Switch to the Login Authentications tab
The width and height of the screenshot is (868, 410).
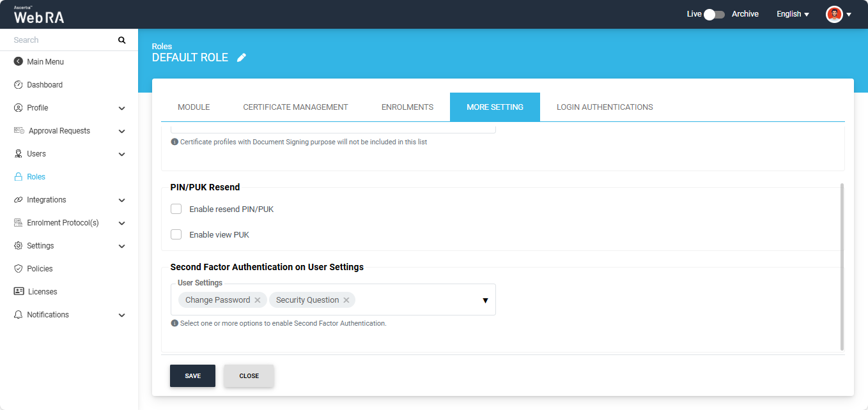605,107
